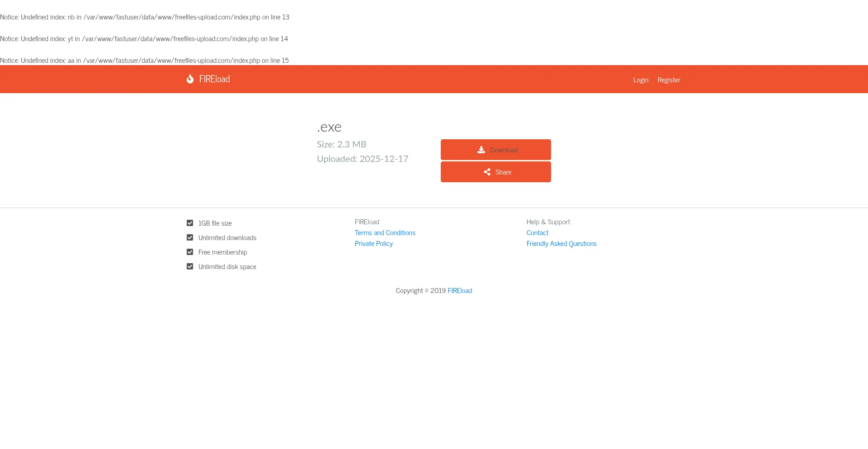Click the FIREload brand name in the navbar
This screenshot has height=449, width=868.
(214, 79)
